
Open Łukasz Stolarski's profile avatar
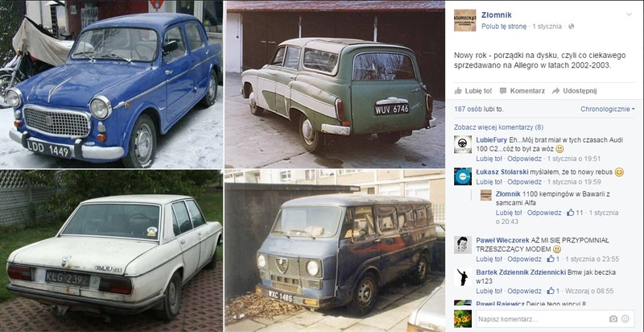[x=463, y=176]
